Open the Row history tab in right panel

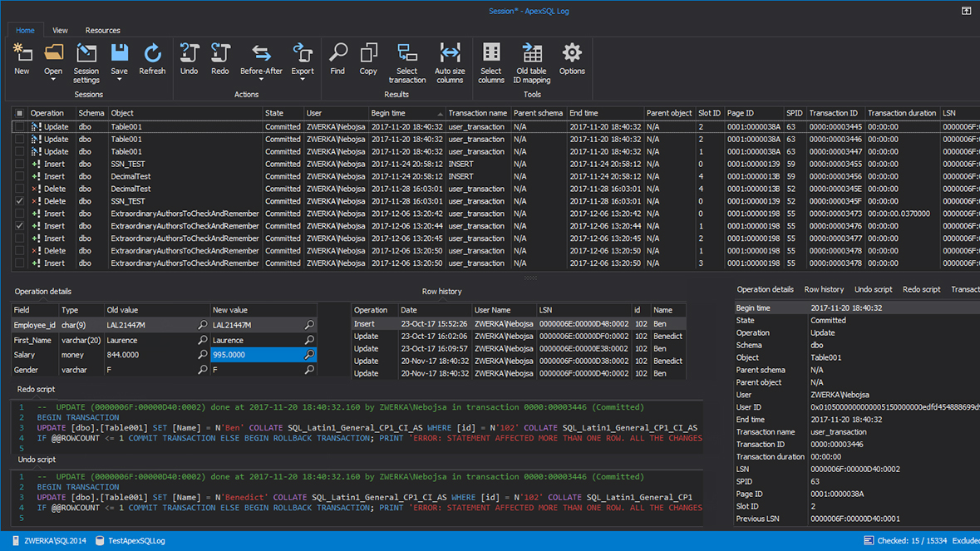[x=824, y=290]
